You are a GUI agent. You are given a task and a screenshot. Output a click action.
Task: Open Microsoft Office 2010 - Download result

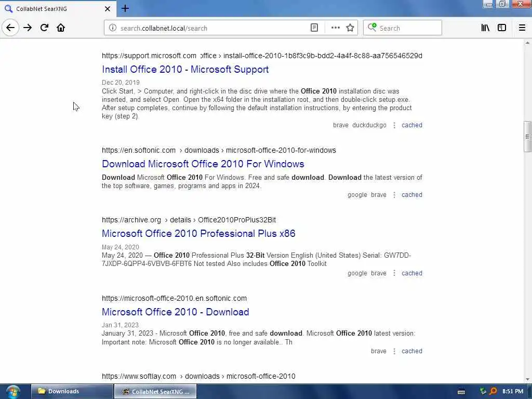[x=176, y=312]
